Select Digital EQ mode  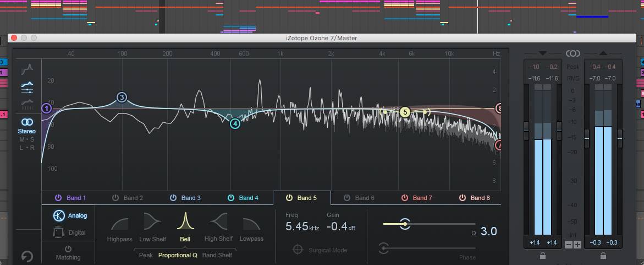[70, 232]
